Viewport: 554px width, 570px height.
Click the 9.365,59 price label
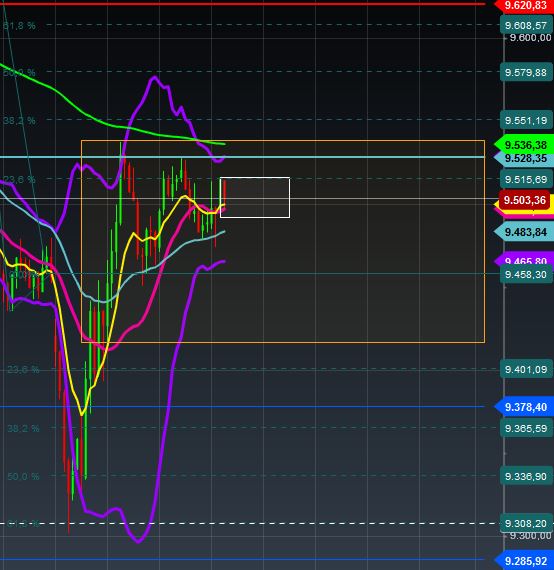pos(526,428)
